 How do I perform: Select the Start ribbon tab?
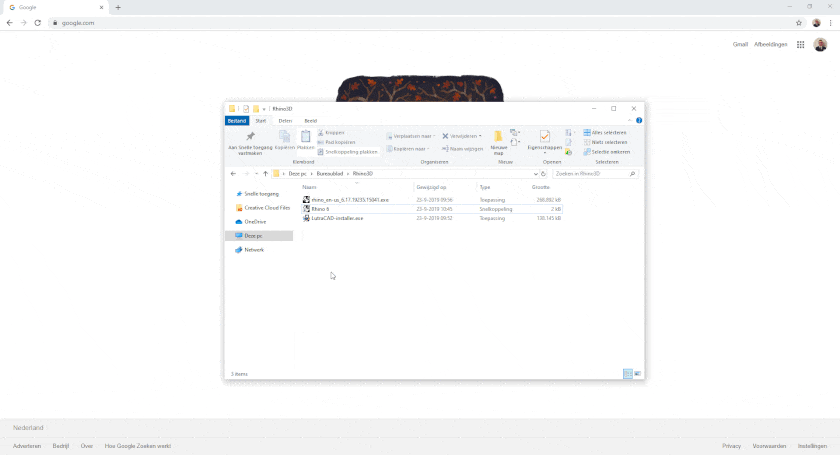(x=260, y=121)
